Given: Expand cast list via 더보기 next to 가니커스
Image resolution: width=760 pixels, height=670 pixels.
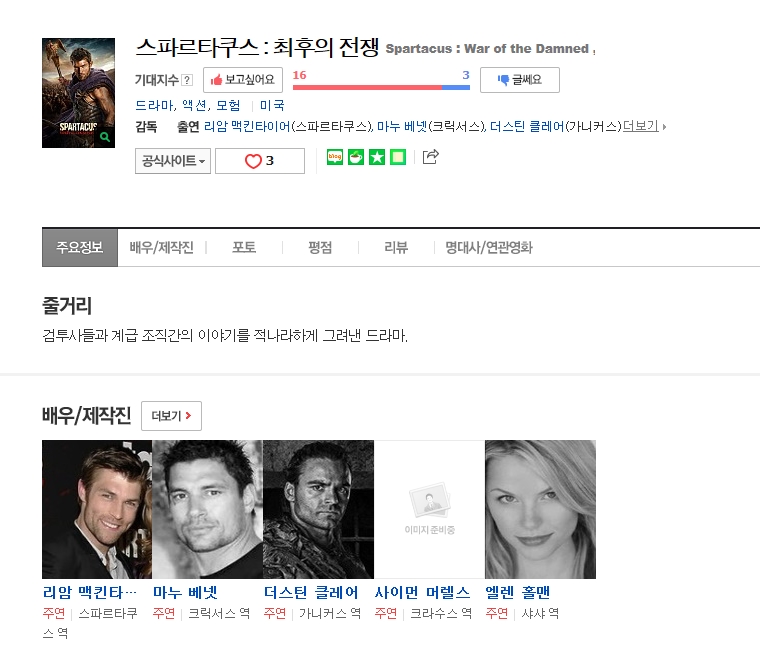Looking at the screenshot, I should coord(641,126).
